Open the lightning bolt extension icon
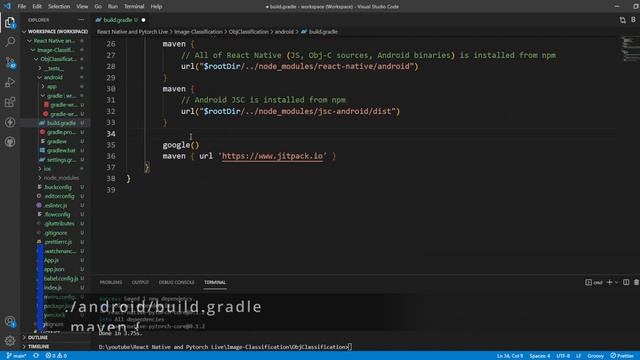640x360 pixels. pyautogui.click(x=10, y=122)
